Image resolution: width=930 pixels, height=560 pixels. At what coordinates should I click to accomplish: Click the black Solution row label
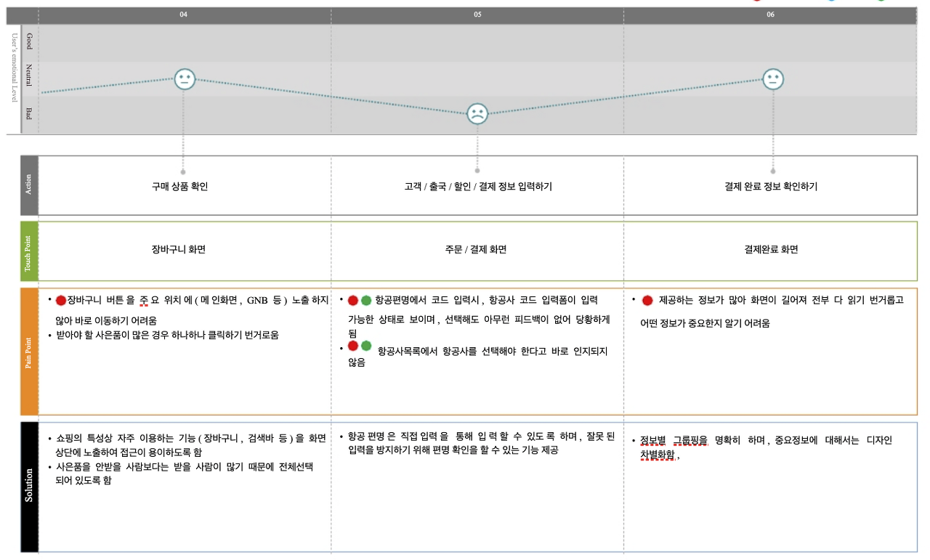click(29, 487)
